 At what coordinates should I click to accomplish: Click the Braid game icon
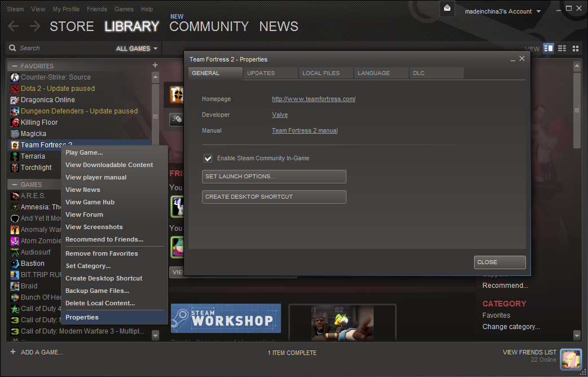pos(15,286)
